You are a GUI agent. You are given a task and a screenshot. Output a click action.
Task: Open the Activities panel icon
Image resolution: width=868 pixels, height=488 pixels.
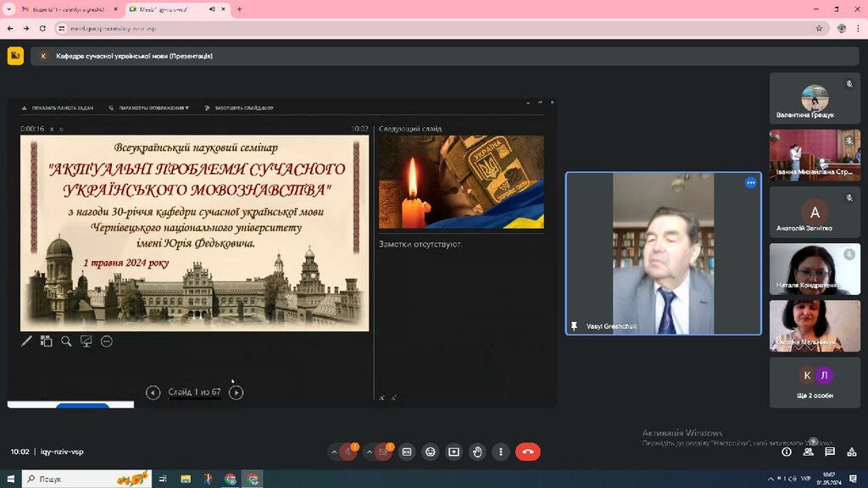tap(851, 452)
